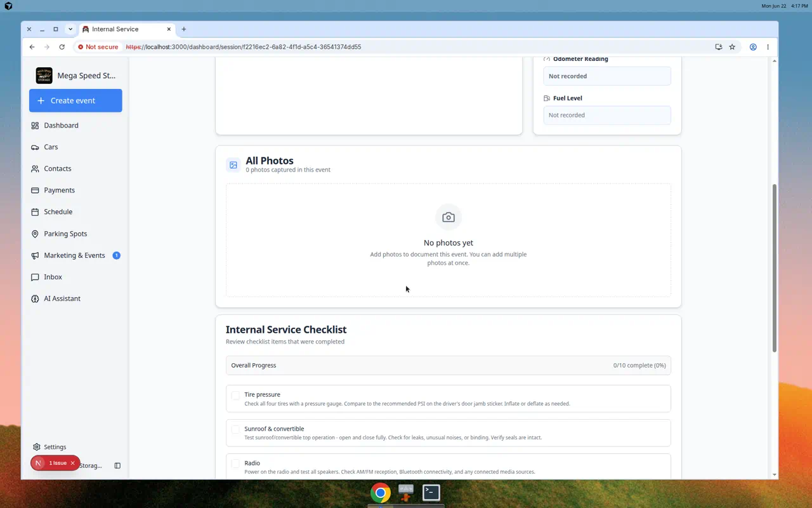Click the calendar icon beside Schedule

(x=35, y=211)
